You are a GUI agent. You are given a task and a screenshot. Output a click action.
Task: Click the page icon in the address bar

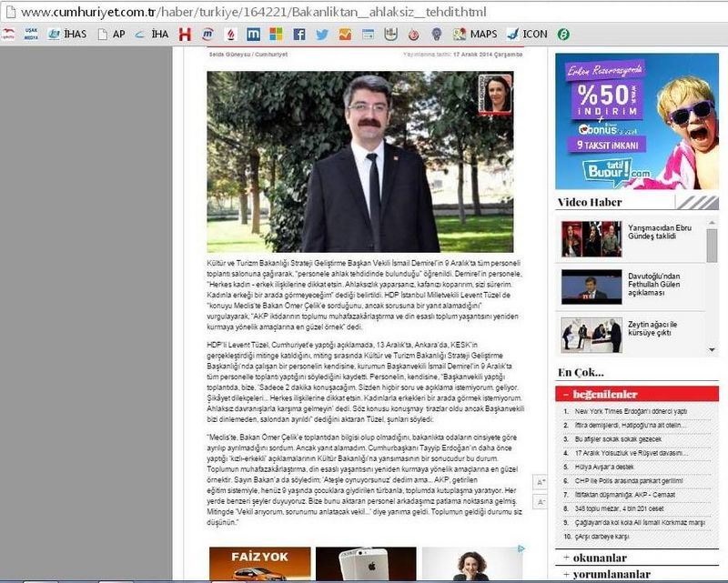click(x=10, y=12)
